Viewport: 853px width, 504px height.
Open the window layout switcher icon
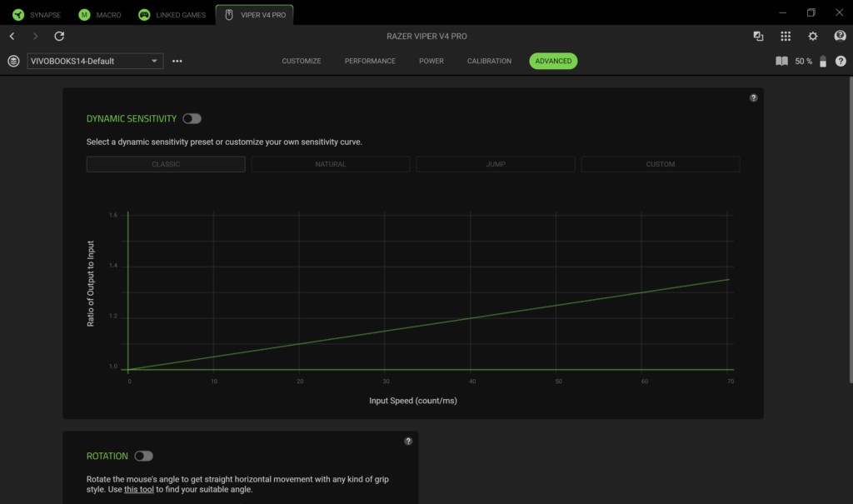tap(758, 36)
